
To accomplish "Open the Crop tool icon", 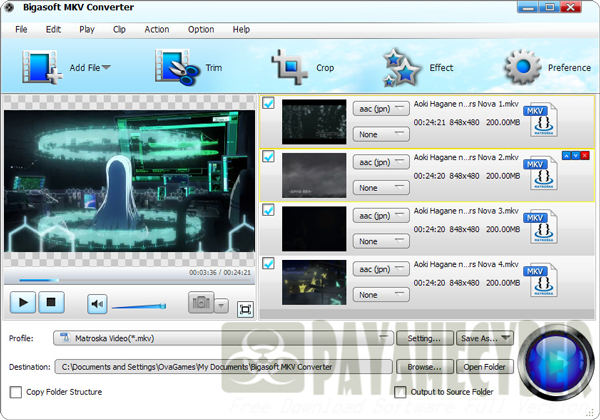I will (290, 67).
